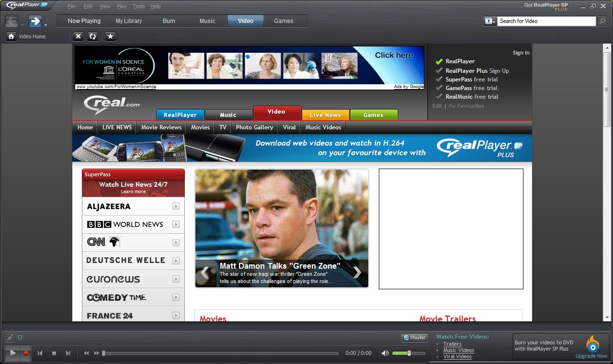Click the playback seek bar
Image resolution: width=613 pixels, height=364 pixels.
(x=221, y=353)
